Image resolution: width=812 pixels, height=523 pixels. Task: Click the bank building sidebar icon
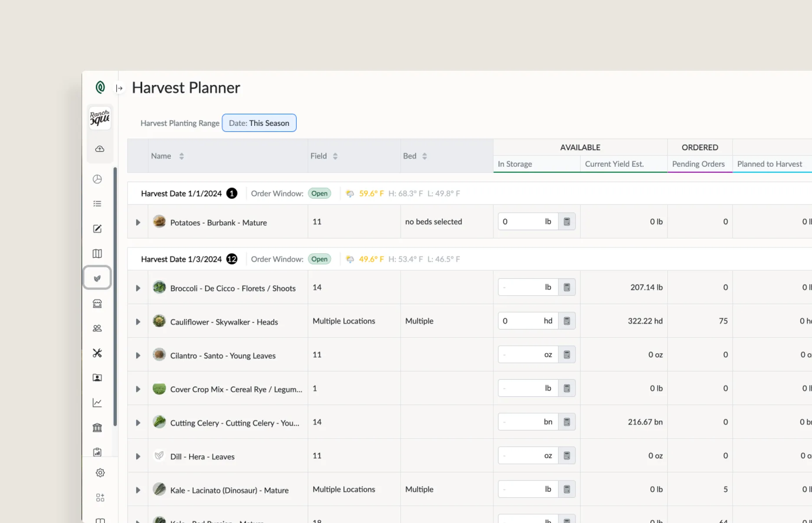pos(97,428)
